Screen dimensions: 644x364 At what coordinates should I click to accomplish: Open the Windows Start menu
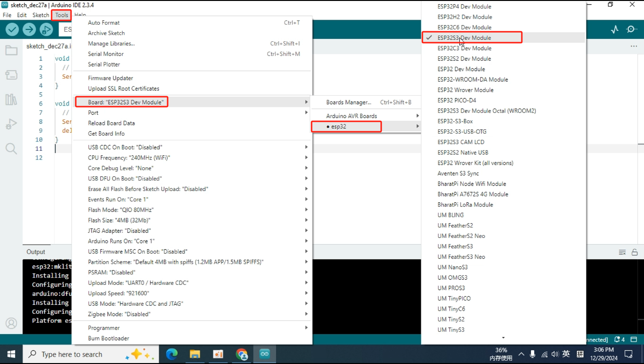coord(11,354)
